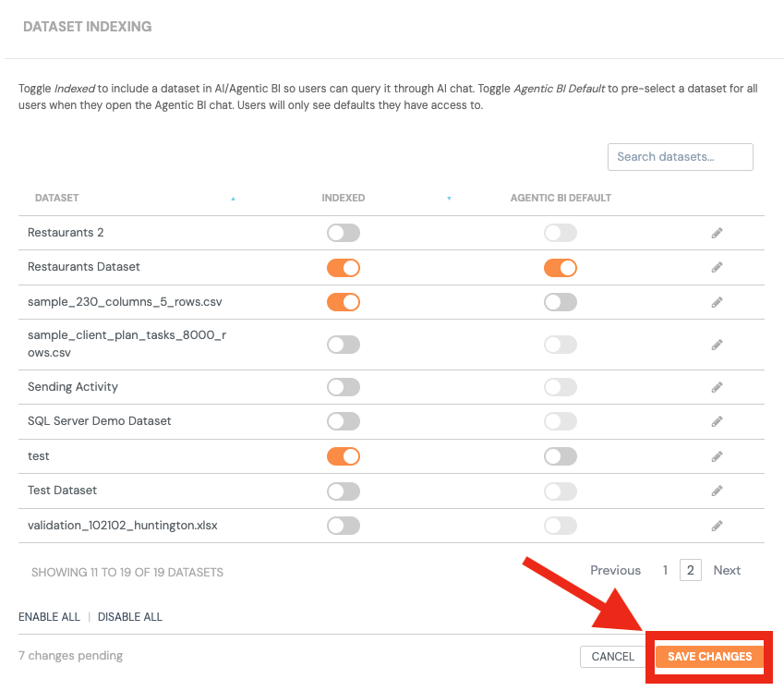Viewport: 784px width, 691px height.
Task: Edit the SQL Server Demo Dataset
Action: pos(717,421)
